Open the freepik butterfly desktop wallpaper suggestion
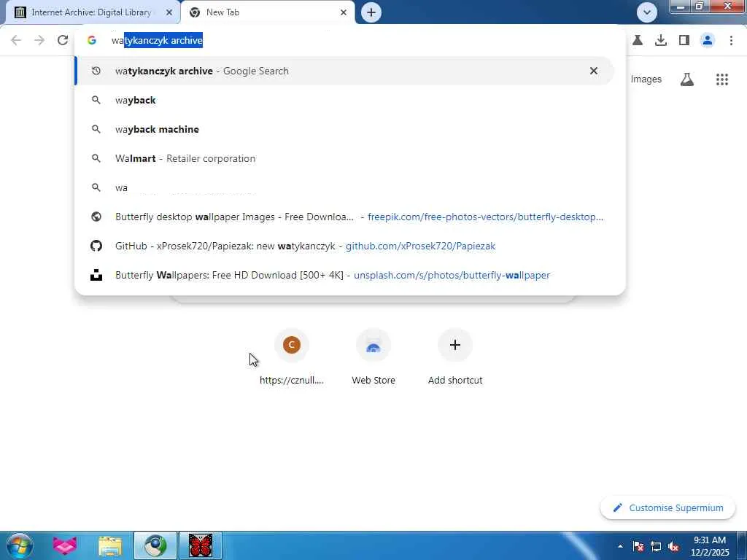Viewport: 747px width, 560px height. tap(344, 217)
